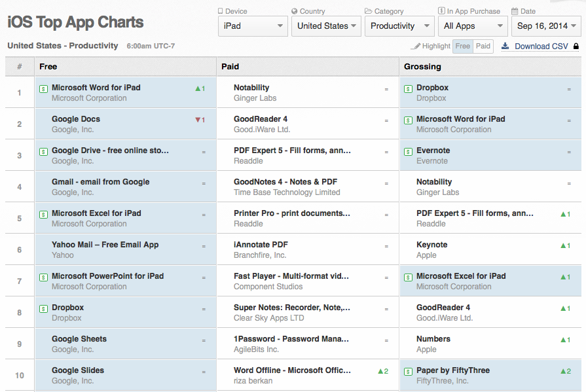Open Google Sheets app entry
Viewport: 586px width, 392px height.
click(x=79, y=338)
